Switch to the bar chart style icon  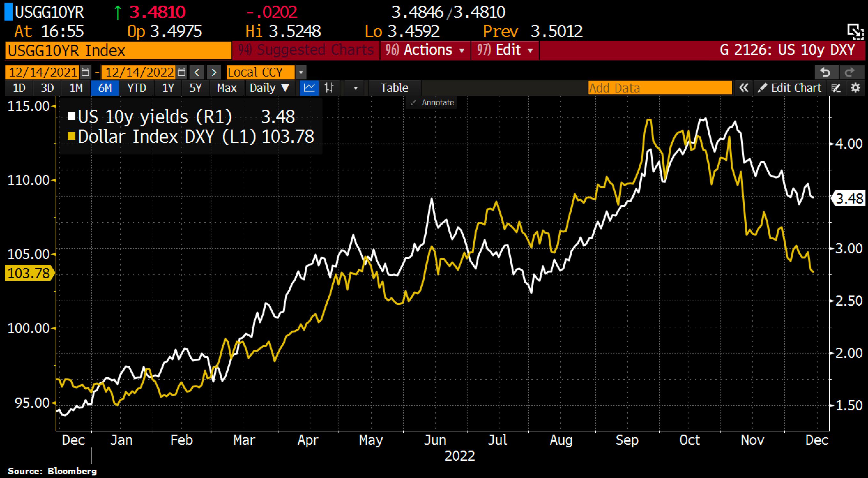point(329,88)
